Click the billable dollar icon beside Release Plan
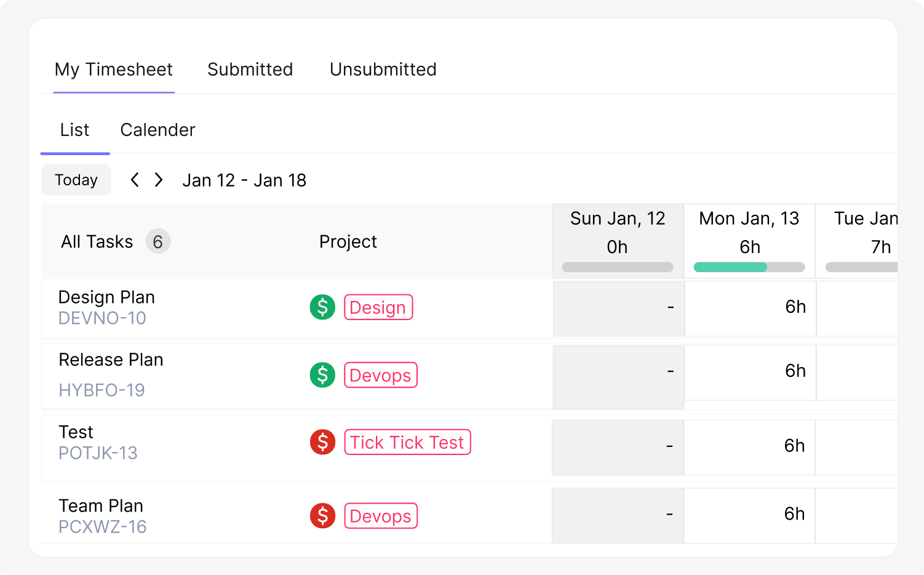This screenshot has width=924, height=575. [322, 374]
